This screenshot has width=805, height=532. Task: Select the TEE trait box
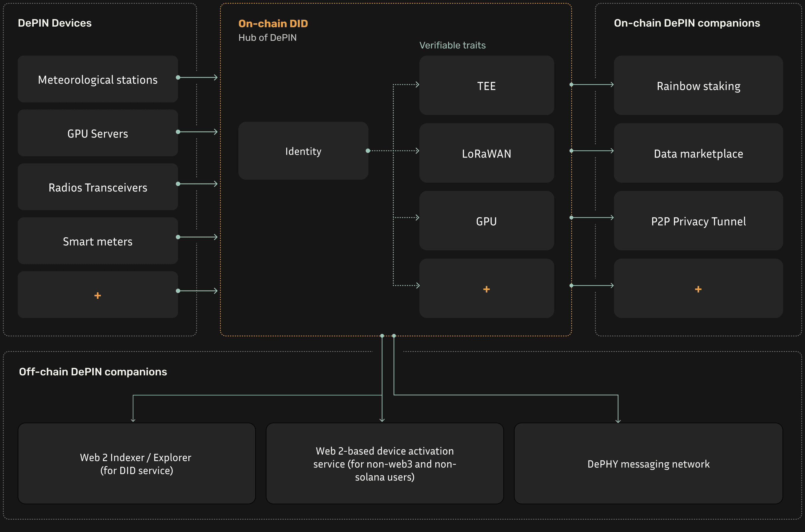click(486, 85)
